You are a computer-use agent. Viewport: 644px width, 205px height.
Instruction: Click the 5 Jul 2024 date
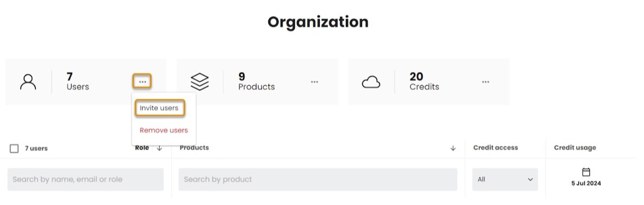[x=586, y=183]
